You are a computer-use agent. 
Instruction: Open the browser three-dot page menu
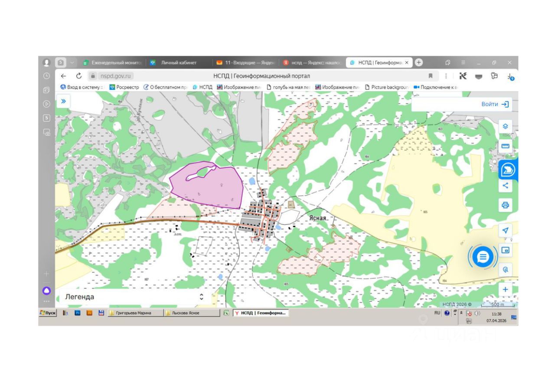pyautogui.click(x=446, y=76)
